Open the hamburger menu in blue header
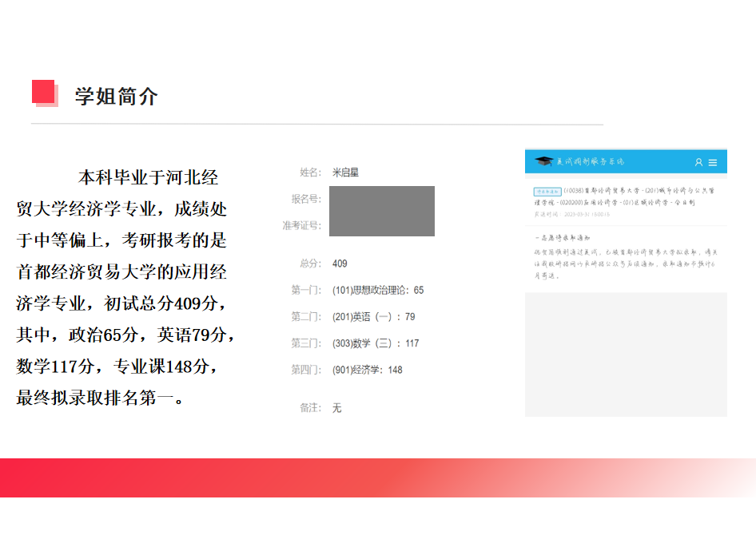Image resolution: width=756 pixels, height=535 pixels. pos(713,162)
